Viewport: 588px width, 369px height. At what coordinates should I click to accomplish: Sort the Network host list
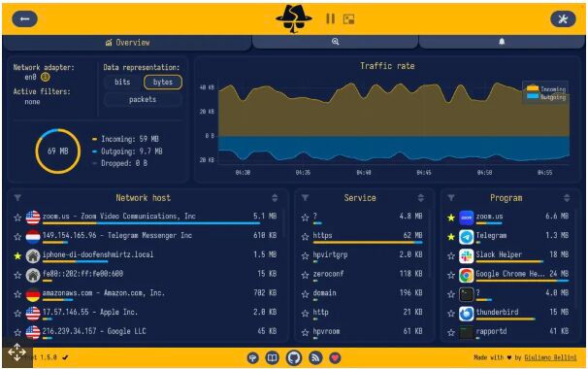[275, 198]
